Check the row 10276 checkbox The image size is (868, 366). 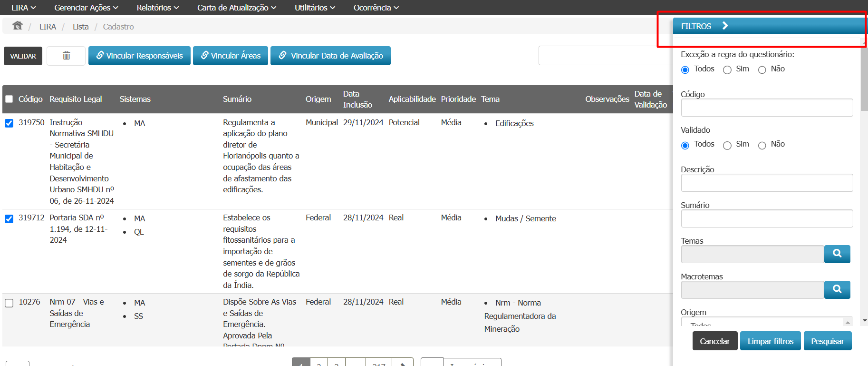click(x=9, y=303)
